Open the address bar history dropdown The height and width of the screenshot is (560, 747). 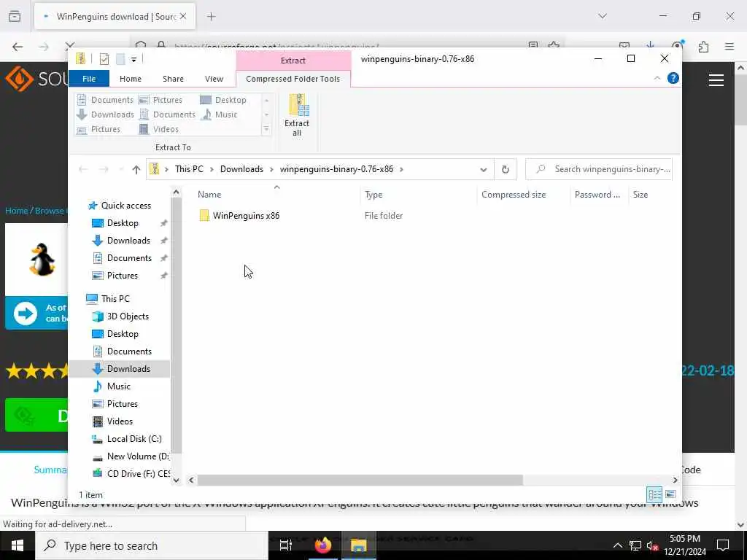point(483,169)
